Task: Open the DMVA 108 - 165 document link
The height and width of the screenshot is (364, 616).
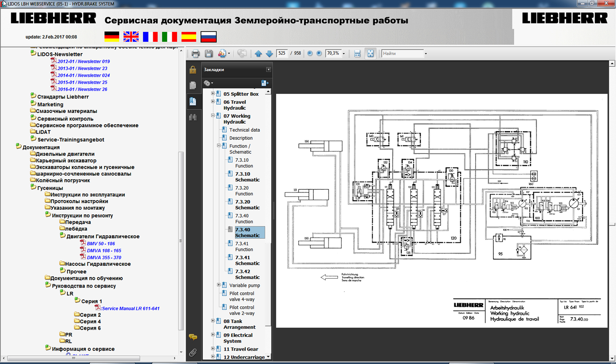Action: click(104, 250)
